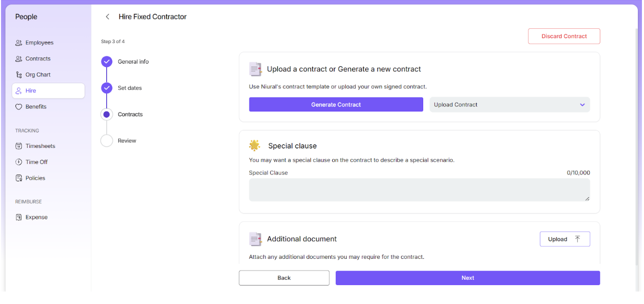The width and height of the screenshot is (644, 304).
Task: Click the Time Off clock icon
Action: tap(19, 162)
